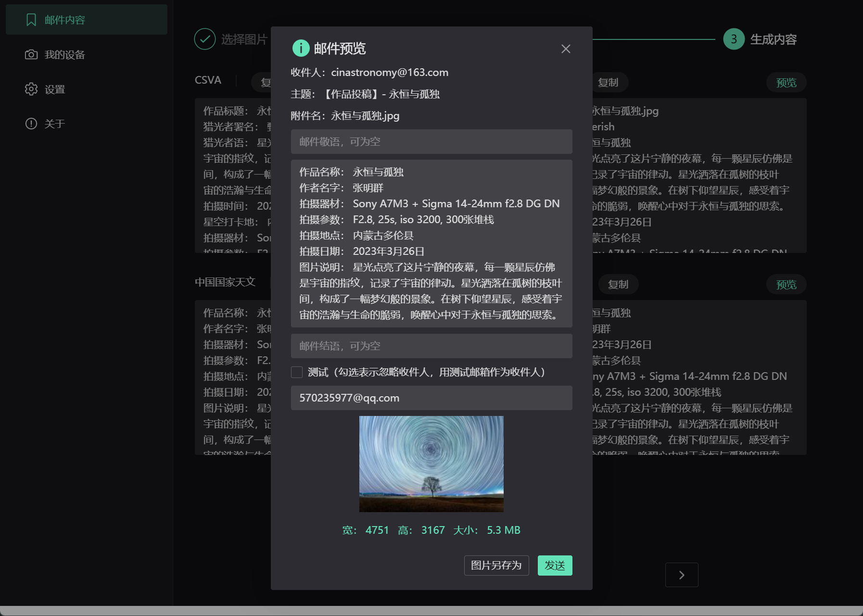Open 我的设备 via the camera icon
Screen dimensions: 863x616
click(31, 54)
